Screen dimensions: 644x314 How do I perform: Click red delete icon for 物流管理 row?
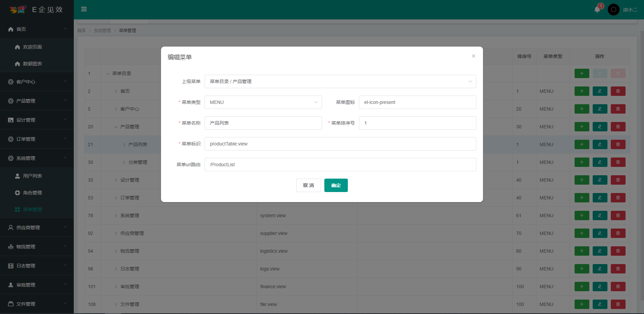(618, 251)
